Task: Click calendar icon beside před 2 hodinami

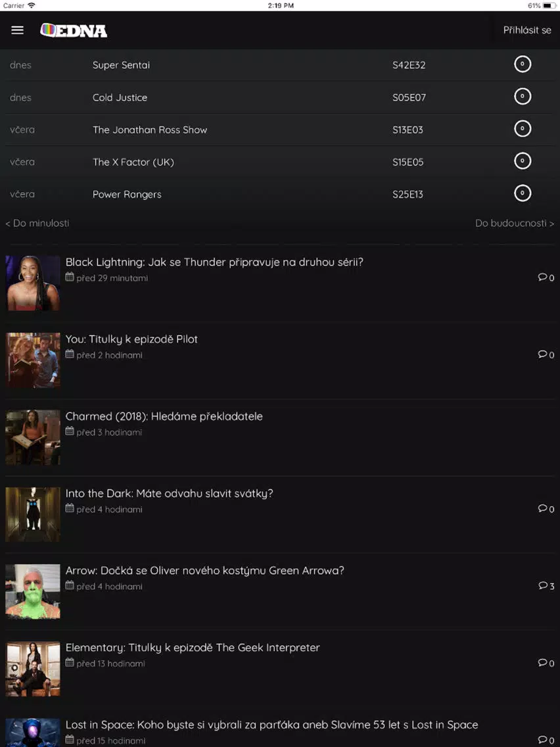Action: click(70, 354)
